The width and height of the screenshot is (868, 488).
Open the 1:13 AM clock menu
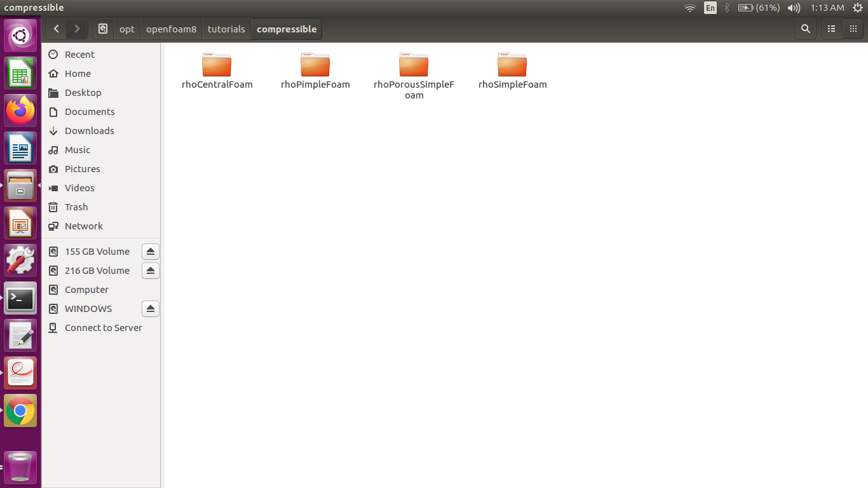[x=827, y=8]
